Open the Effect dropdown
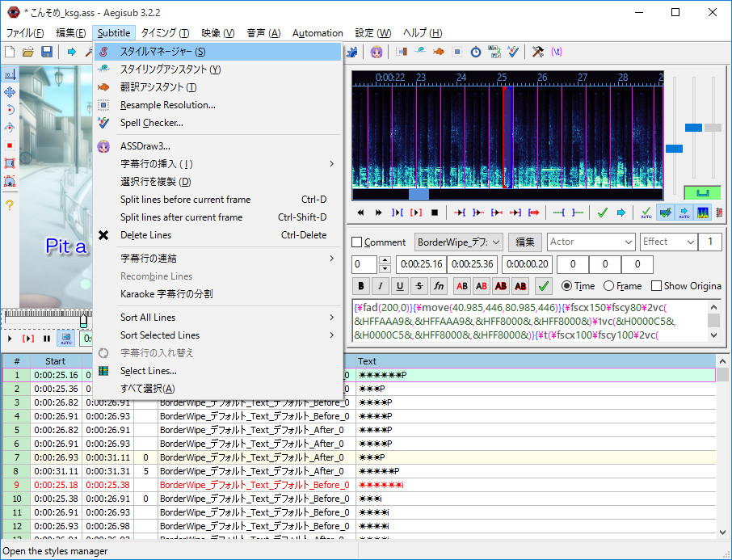 [x=668, y=242]
